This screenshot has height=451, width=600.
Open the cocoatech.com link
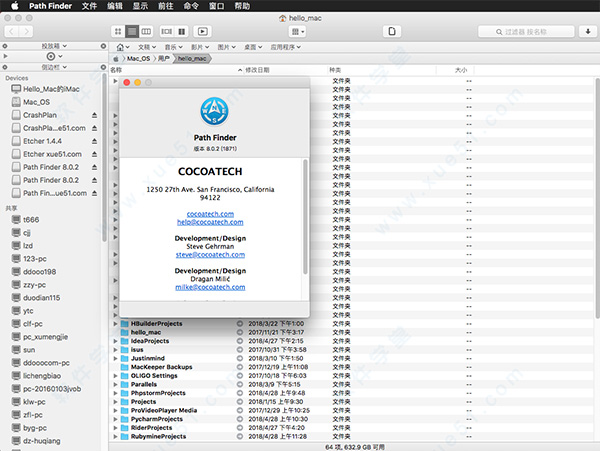[210, 214]
